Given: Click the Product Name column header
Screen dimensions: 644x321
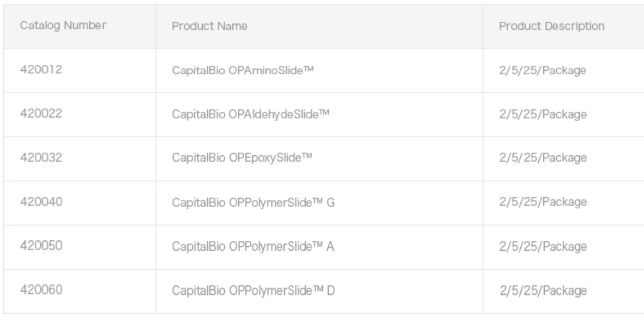Looking at the screenshot, I should [209, 26].
